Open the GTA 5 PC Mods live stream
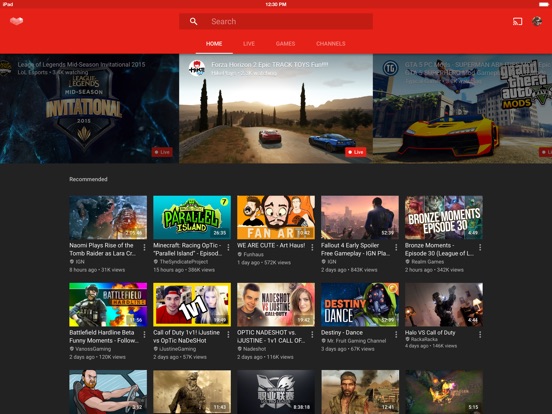This screenshot has height=414, width=552. pos(463,109)
